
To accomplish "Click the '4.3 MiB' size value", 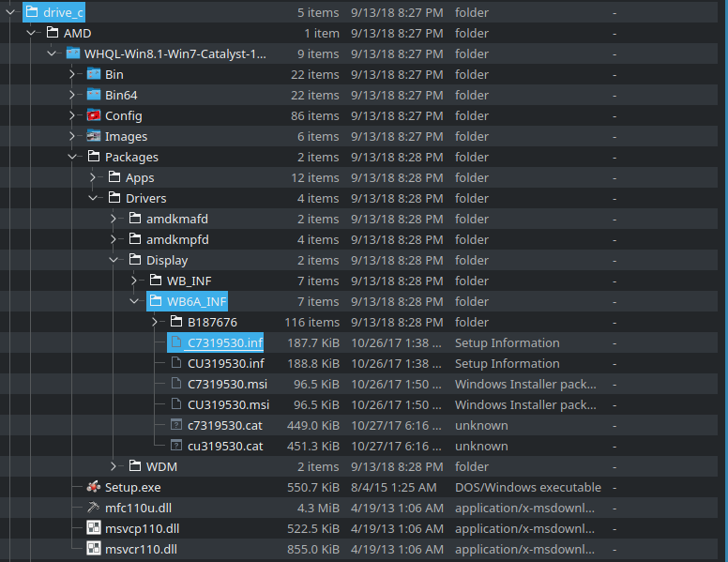I will pos(318,508).
